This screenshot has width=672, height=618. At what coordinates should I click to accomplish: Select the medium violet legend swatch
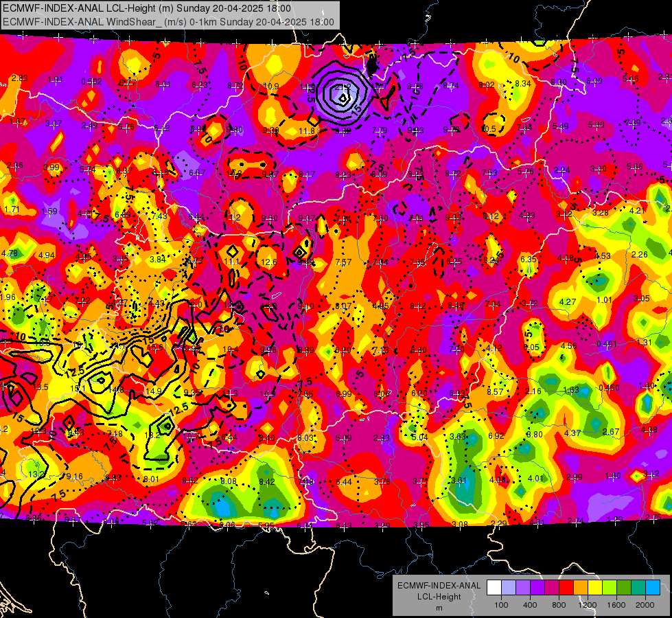(523, 588)
